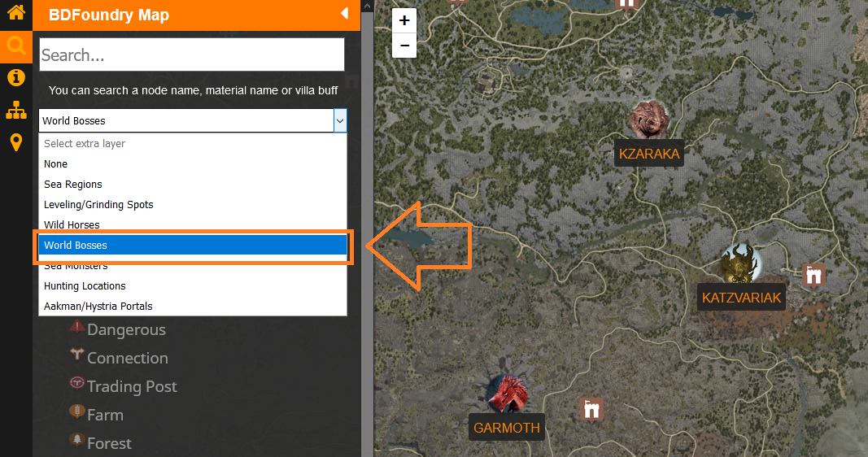Image resolution: width=868 pixels, height=457 pixels.
Task: Select castle node icon right of Katzvariak
Action: click(813, 275)
